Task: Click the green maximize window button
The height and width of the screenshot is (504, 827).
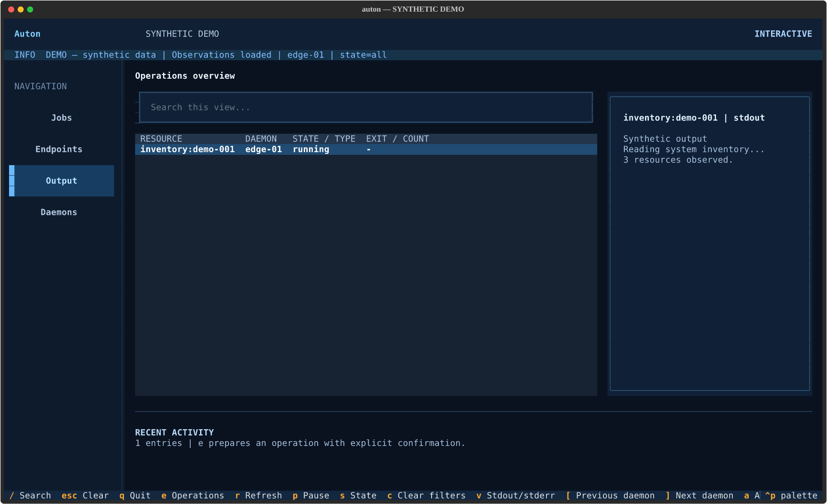Action: coord(30,9)
